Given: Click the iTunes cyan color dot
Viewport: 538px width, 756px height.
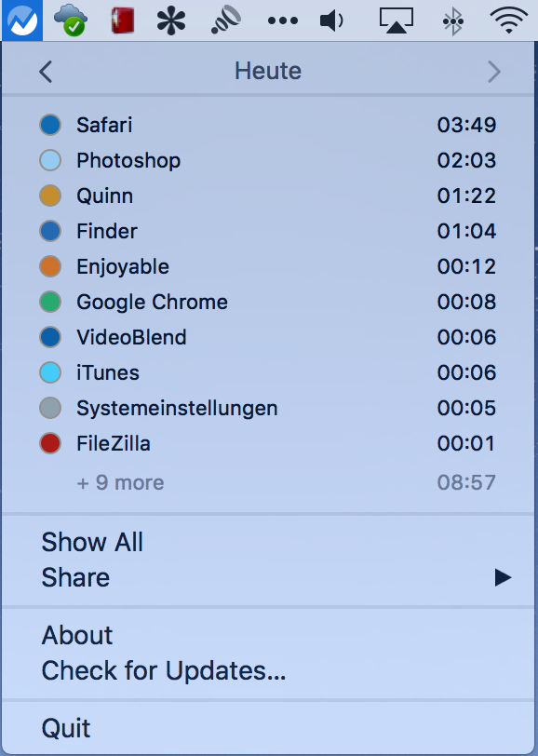Looking at the screenshot, I should coord(50,372).
